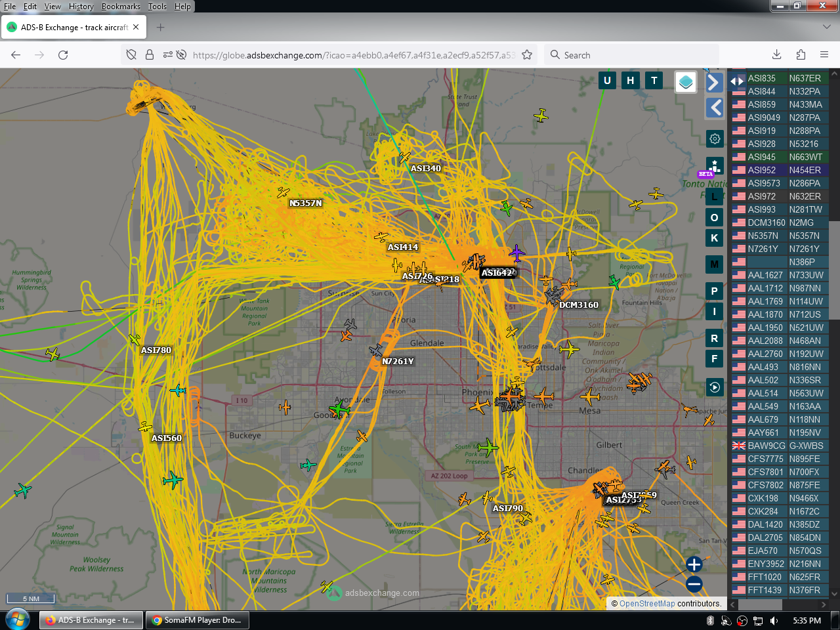Toggle the H map button

(x=631, y=81)
